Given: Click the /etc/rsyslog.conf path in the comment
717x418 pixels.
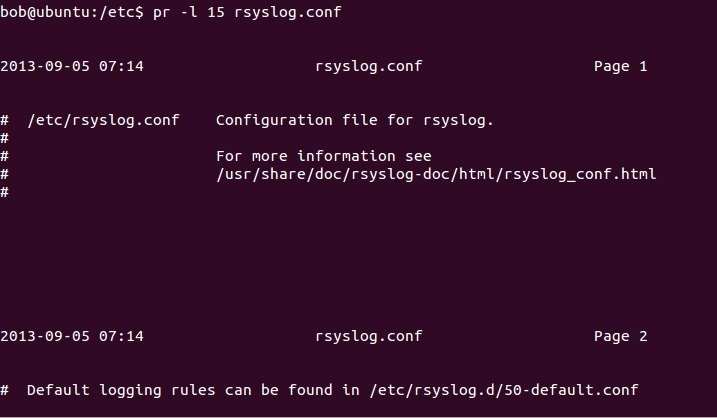Looking at the screenshot, I should (x=103, y=120).
